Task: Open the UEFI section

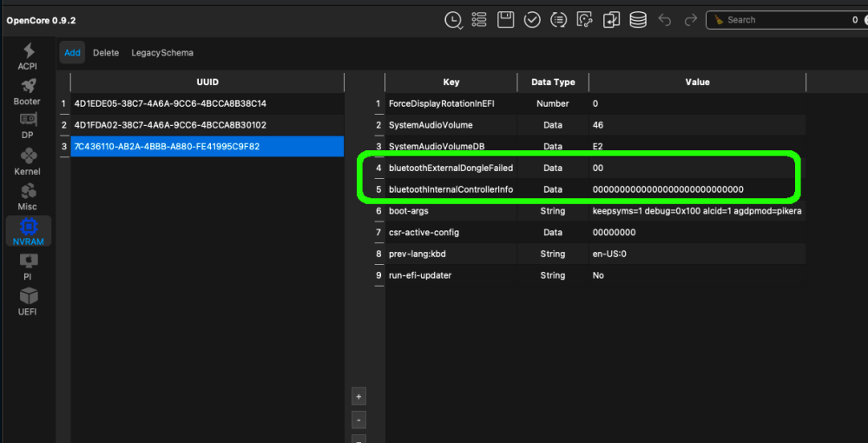Action: pos(28,301)
